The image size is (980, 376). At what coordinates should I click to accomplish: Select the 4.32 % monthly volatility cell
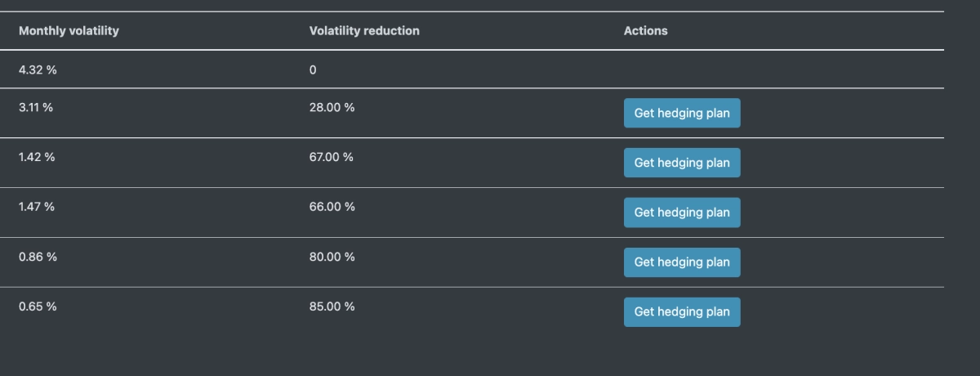click(38, 69)
